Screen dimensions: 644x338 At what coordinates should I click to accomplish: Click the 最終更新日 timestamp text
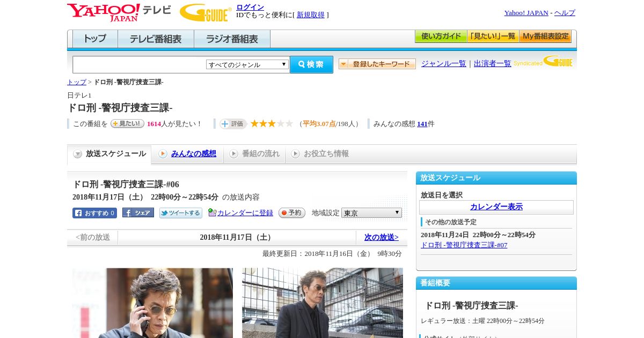[x=332, y=254]
